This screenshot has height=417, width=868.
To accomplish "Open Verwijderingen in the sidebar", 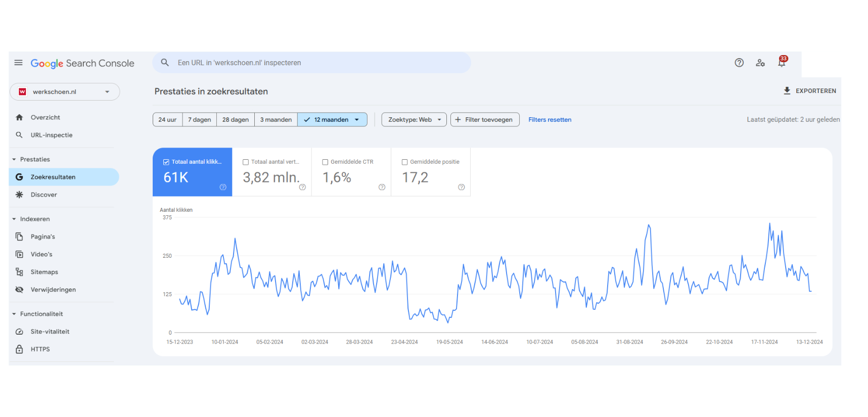I will 64,290.
